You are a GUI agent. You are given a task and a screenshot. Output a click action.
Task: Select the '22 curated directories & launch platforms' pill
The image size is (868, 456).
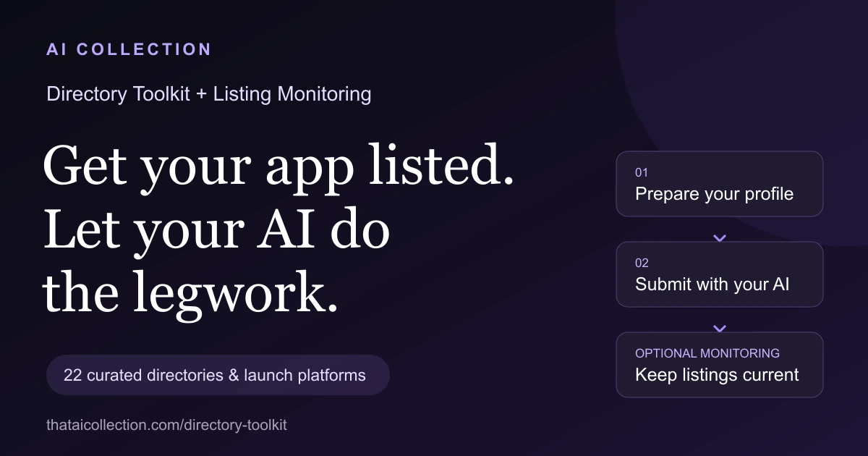tap(218, 375)
